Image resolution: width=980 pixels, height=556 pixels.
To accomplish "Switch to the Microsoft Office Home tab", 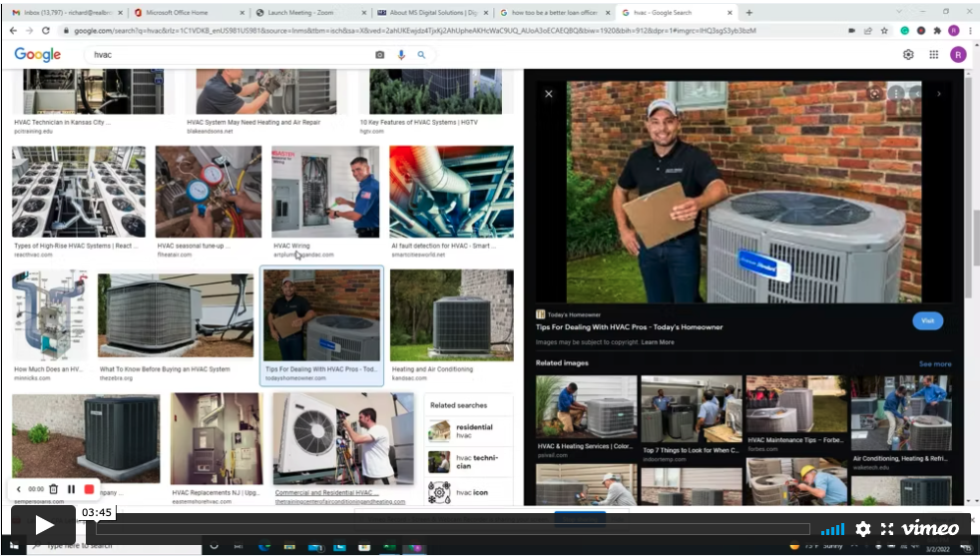I will point(180,13).
